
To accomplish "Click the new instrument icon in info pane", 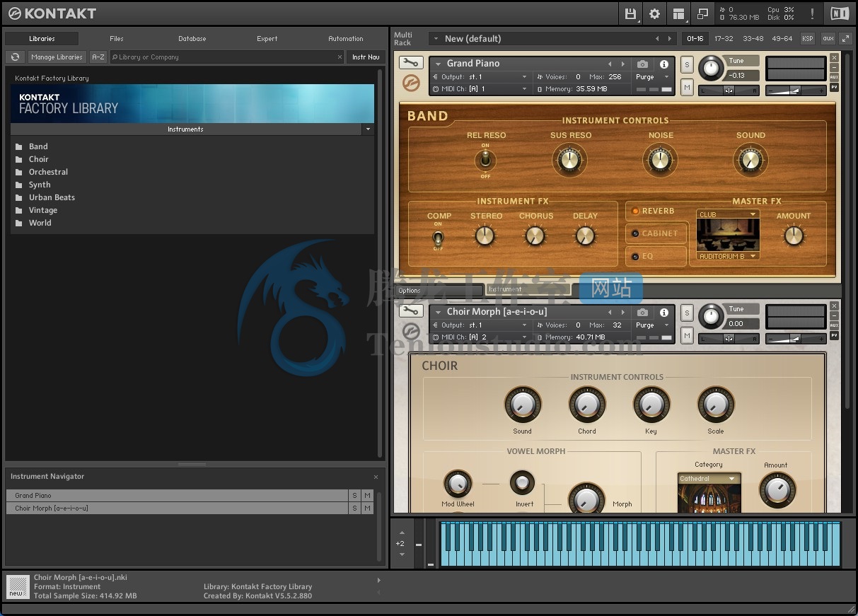I will click(18, 586).
